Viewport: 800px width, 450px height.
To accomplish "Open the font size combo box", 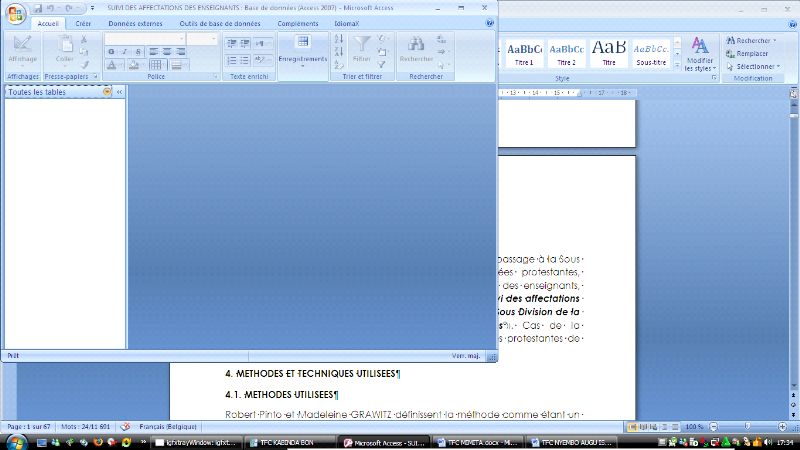I will tap(202, 39).
